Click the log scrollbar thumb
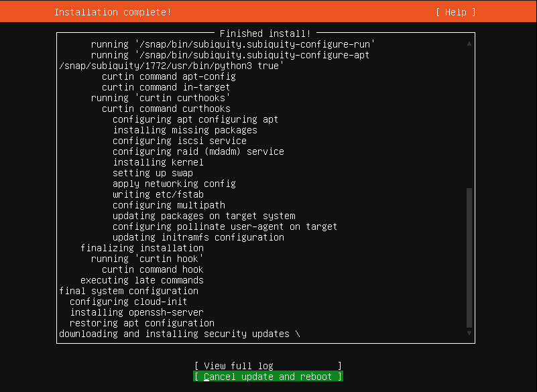The image size is (537, 392). [469, 258]
